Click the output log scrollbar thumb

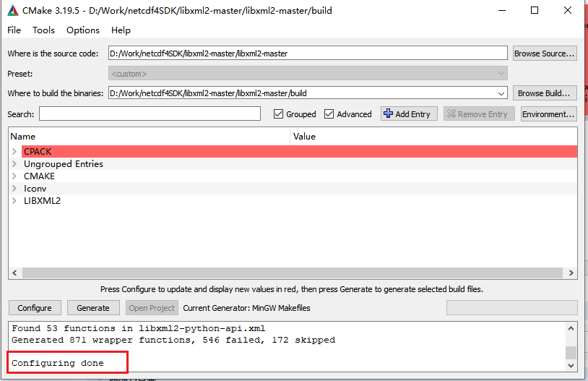[571, 353]
